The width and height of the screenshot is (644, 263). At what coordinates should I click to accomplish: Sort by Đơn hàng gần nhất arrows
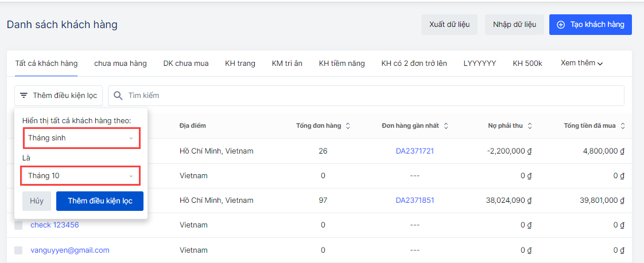click(x=446, y=126)
